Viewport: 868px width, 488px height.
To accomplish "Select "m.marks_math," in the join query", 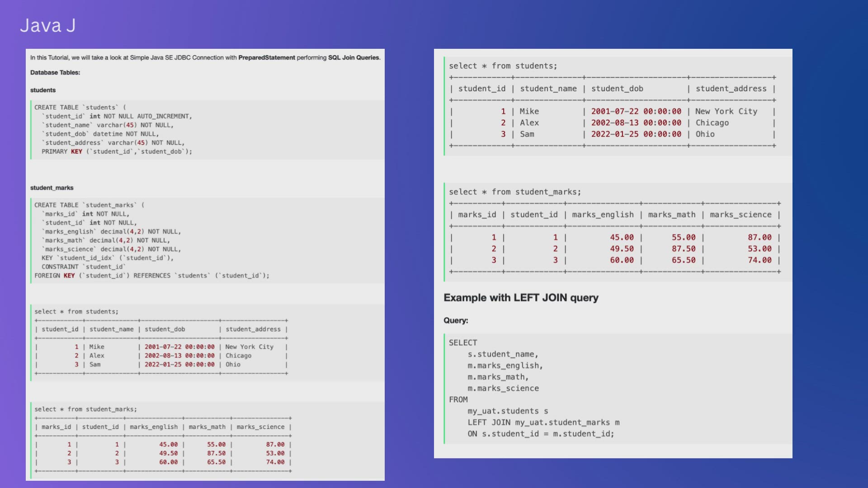I will pyautogui.click(x=498, y=377).
